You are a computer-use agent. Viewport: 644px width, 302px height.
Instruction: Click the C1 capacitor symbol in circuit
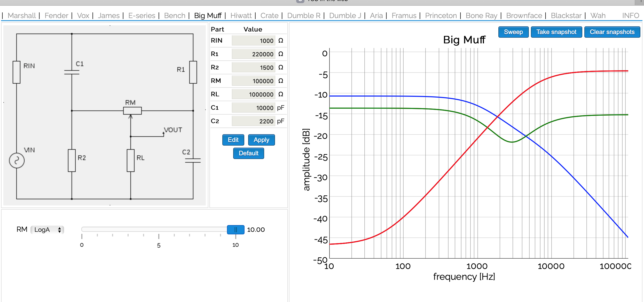tap(72, 72)
